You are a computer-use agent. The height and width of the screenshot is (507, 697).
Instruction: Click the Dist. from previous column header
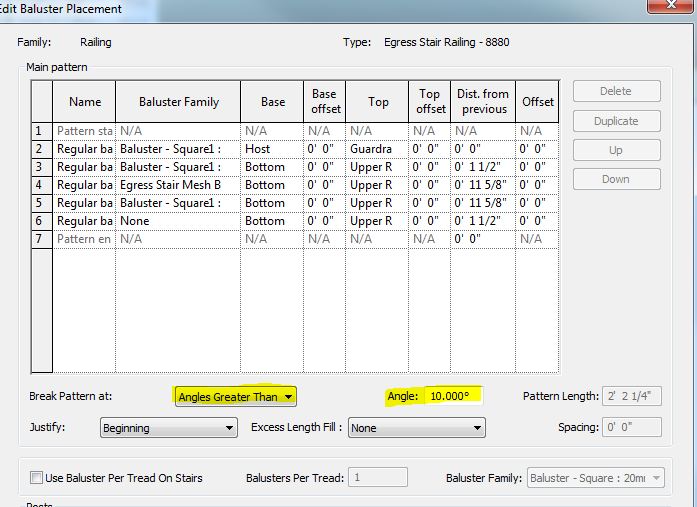pyautogui.click(x=484, y=102)
